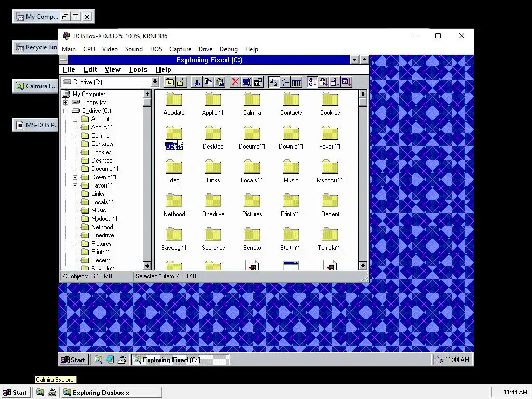Toggle Sort by Name

point(312,82)
